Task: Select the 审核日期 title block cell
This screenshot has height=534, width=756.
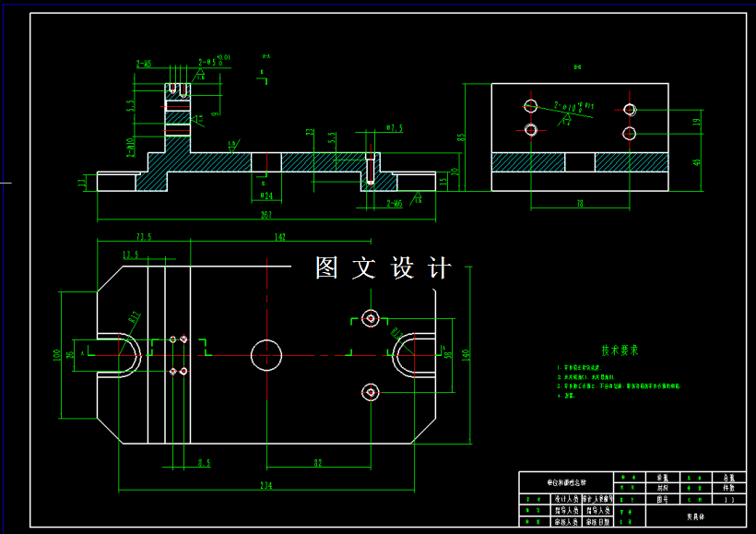Action: tap(597, 522)
